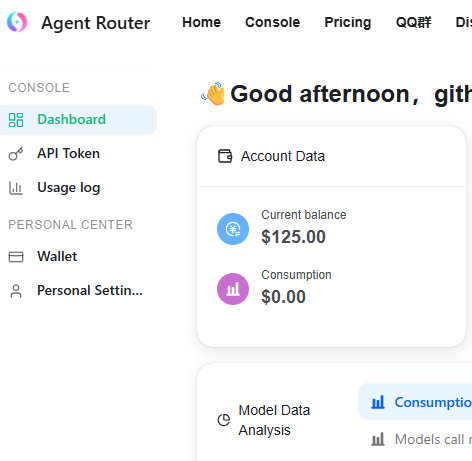Click the waving hand emoji in greeting
Screen dimensions: 472x461
click(213, 94)
